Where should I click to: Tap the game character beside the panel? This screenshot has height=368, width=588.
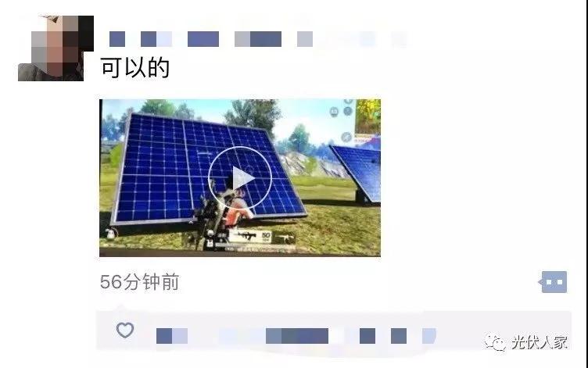coord(225,213)
